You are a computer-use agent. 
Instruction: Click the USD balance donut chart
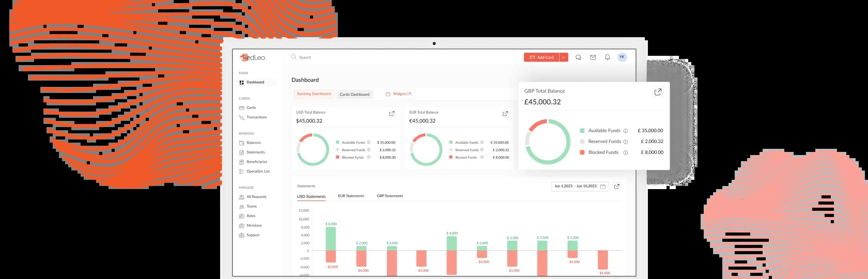click(x=313, y=149)
